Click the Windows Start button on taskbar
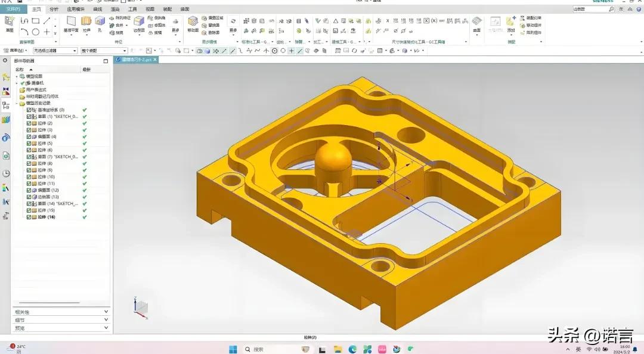Image resolution: width=644 pixels, height=354 pixels. [233, 349]
